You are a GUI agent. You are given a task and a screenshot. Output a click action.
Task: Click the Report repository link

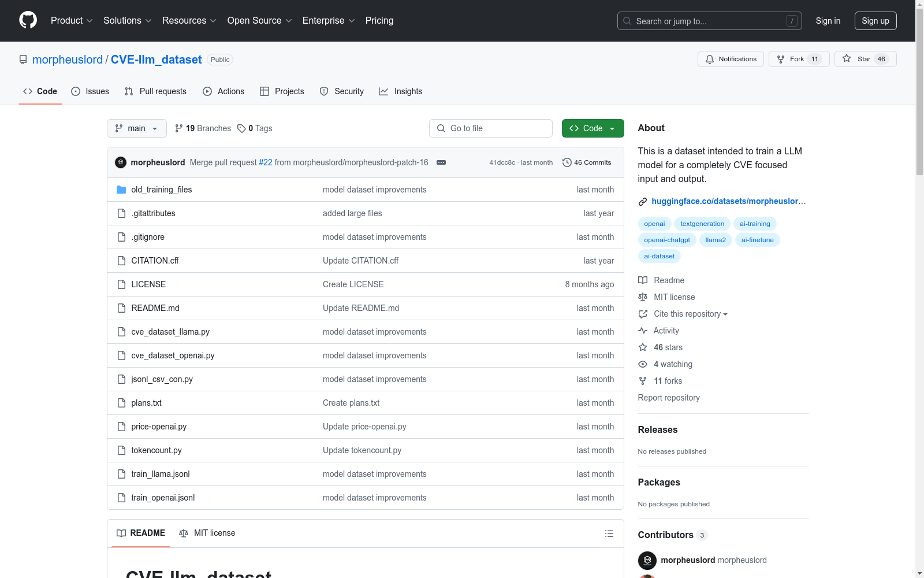(x=669, y=398)
